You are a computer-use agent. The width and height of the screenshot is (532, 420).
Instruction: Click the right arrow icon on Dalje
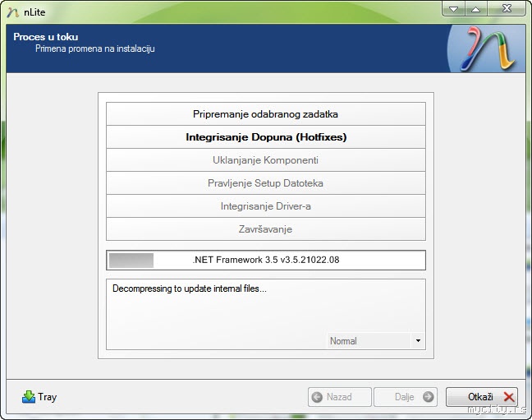(429, 396)
